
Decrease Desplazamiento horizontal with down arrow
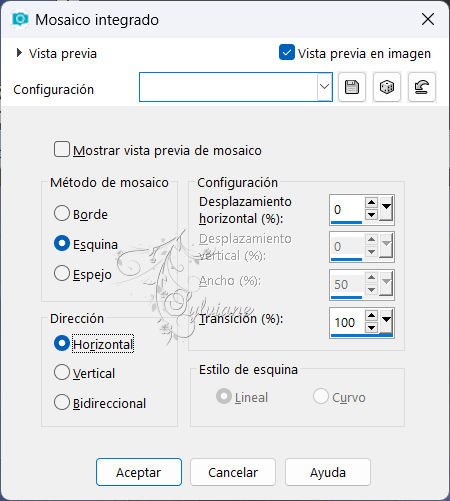pyautogui.click(x=371, y=215)
